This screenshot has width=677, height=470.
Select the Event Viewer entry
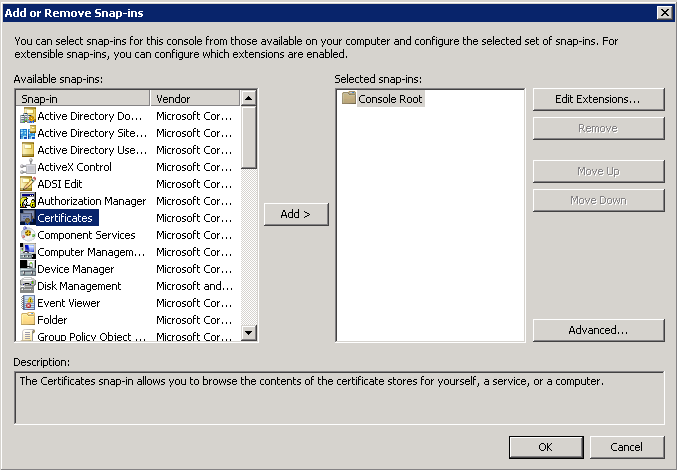click(x=69, y=303)
